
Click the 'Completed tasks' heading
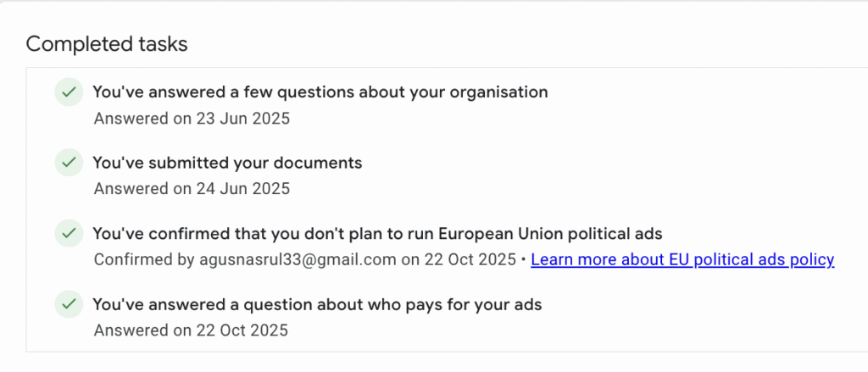[107, 44]
